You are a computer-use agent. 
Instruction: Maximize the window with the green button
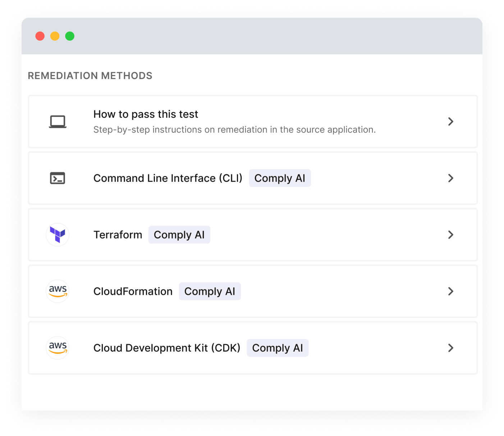(70, 36)
